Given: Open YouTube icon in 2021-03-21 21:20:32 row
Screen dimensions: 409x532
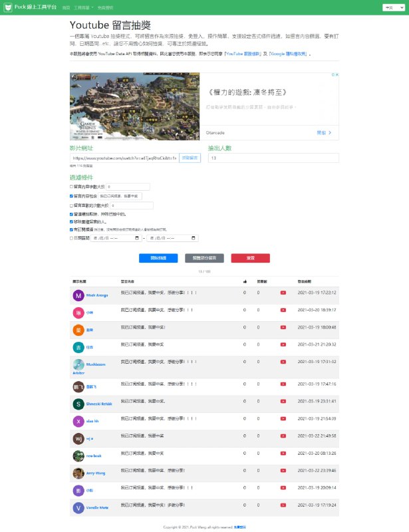Looking at the screenshot, I should coord(283,344).
